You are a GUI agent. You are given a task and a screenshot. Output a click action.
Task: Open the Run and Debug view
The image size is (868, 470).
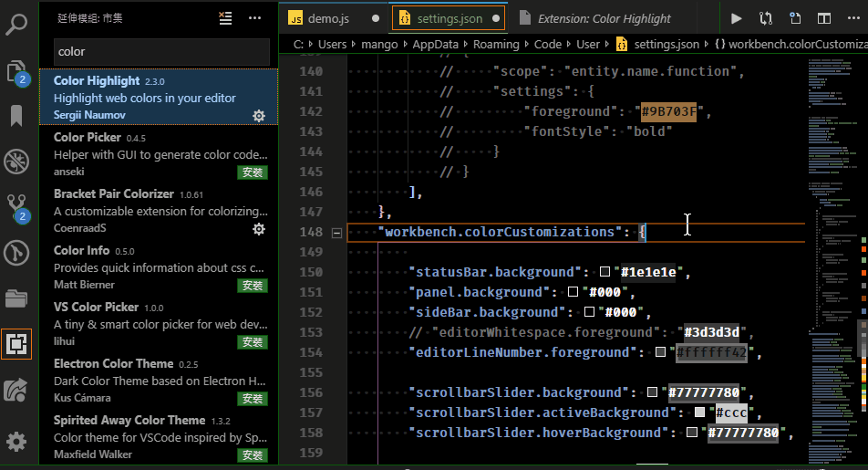pyautogui.click(x=16, y=162)
